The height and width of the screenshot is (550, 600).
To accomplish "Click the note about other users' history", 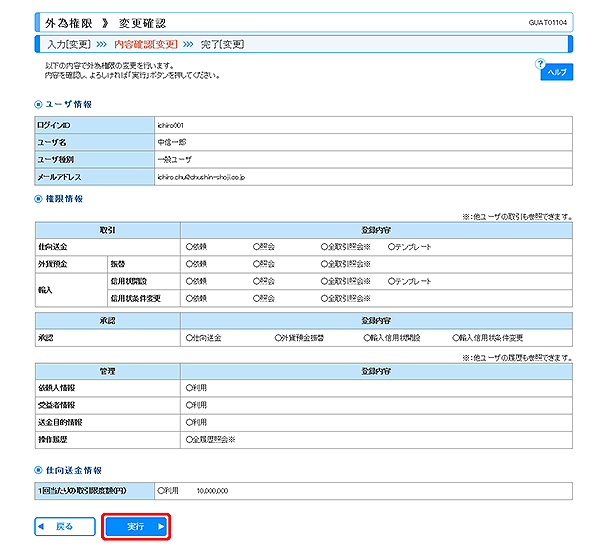I will coord(517,358).
